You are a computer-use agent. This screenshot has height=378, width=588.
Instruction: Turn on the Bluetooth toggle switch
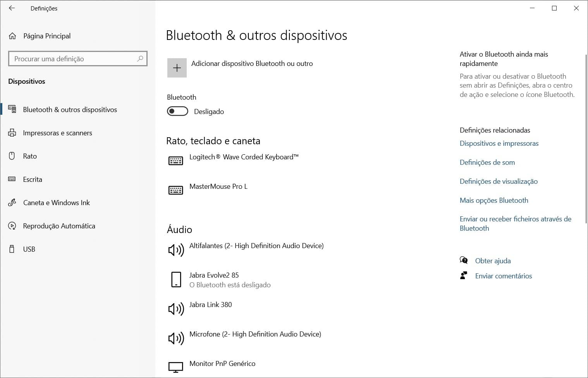click(x=177, y=111)
